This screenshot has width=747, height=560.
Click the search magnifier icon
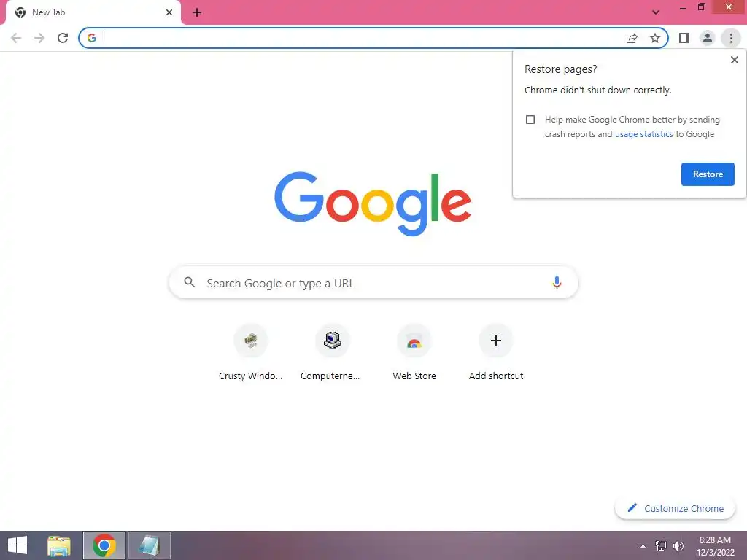pyautogui.click(x=189, y=282)
